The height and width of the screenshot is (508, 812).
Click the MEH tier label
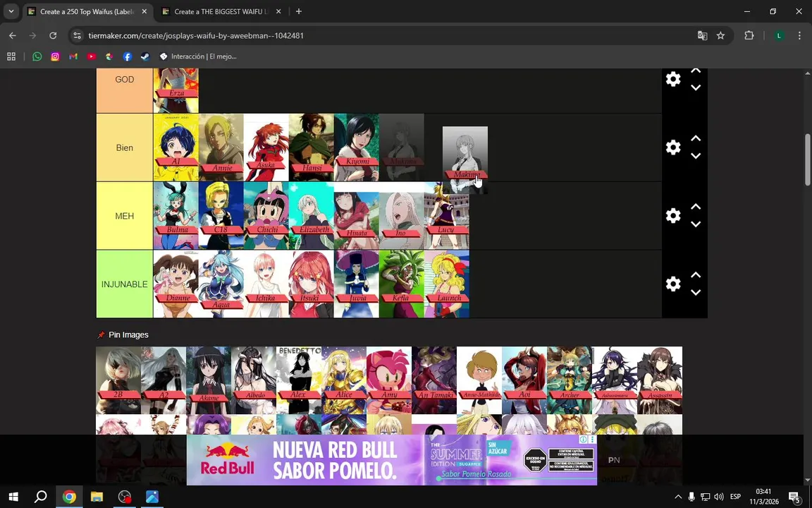[124, 216]
